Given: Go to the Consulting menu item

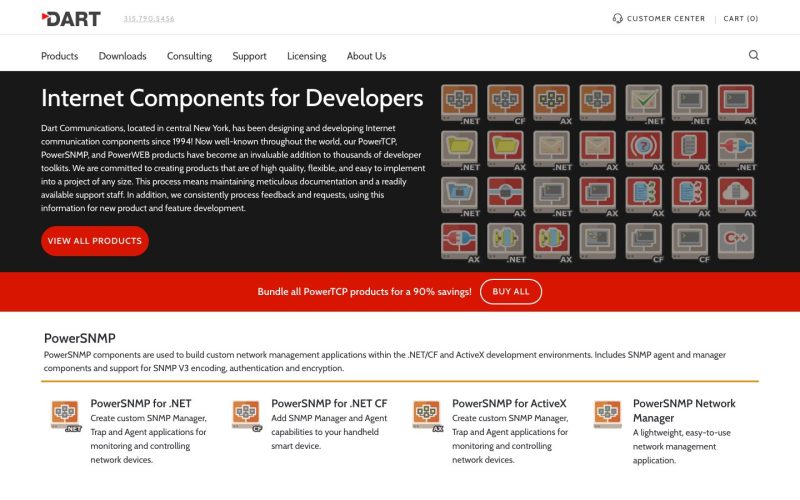Looking at the screenshot, I should pos(189,56).
